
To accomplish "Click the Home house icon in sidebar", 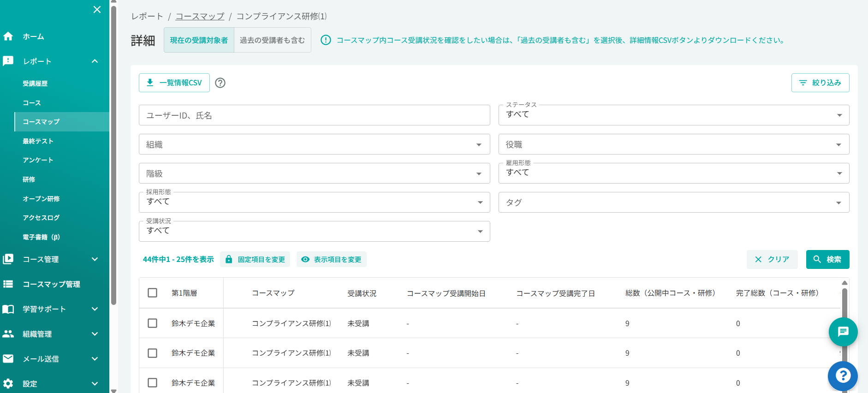I will (8, 36).
